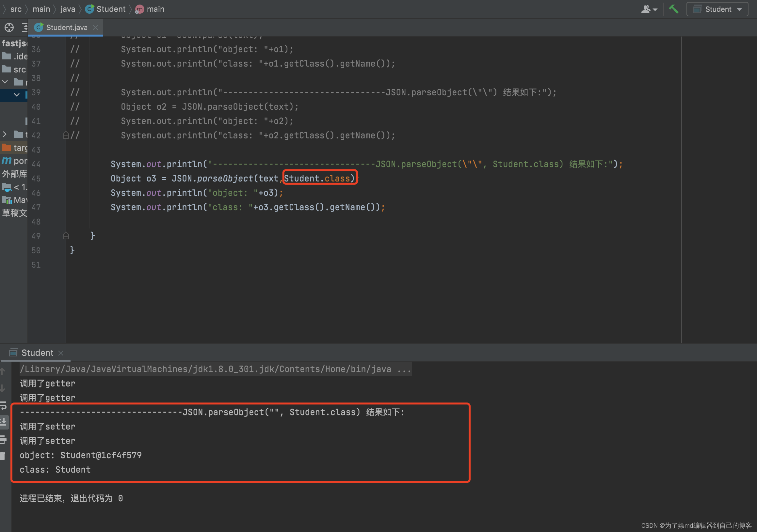Toggle soft-wrap in run console
Screen dimensions: 757x532
3,405
